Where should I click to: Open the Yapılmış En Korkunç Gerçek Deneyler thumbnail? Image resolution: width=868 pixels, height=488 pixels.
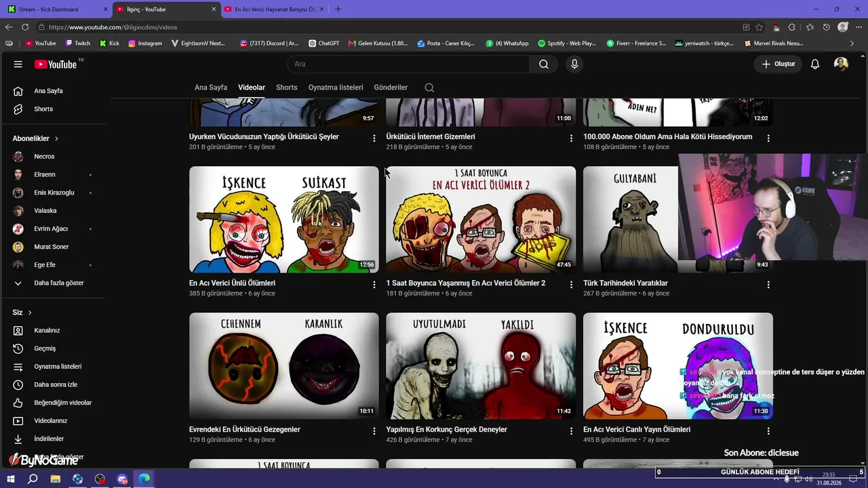[x=481, y=366]
